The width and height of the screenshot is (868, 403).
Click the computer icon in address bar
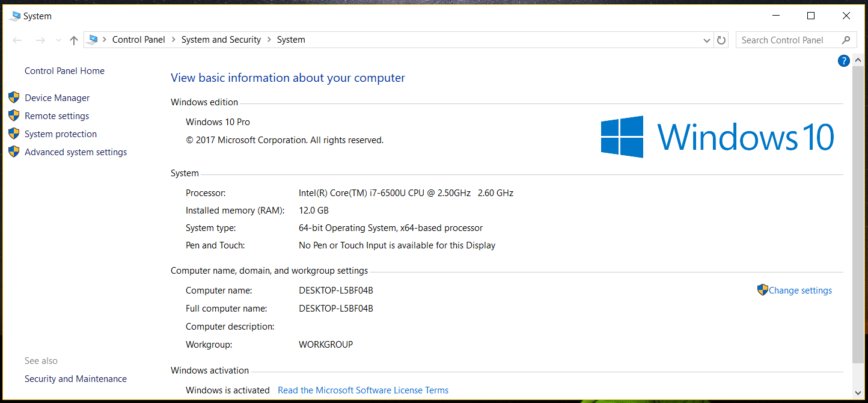pos(92,40)
